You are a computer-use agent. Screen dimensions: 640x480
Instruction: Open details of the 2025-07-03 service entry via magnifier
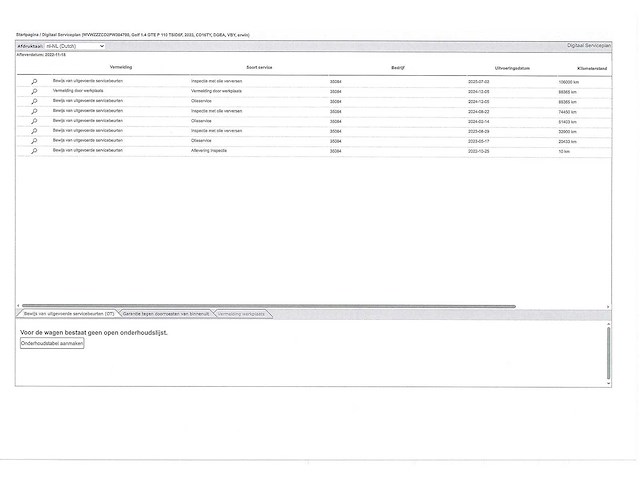34,80
